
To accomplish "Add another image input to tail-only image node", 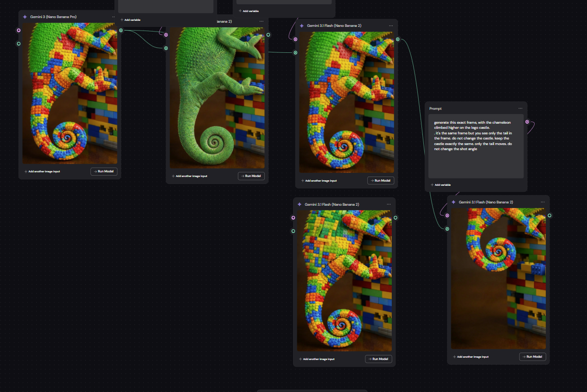I will click(471, 357).
